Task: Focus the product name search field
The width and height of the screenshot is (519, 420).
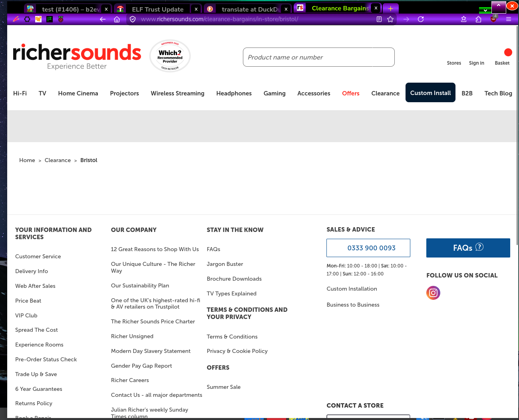Action: pos(318,57)
